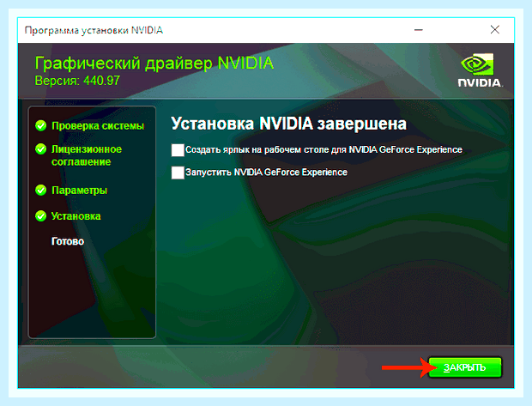Select the Лицензионное соглашение step
The width and height of the screenshot is (532, 406).
click(x=87, y=155)
